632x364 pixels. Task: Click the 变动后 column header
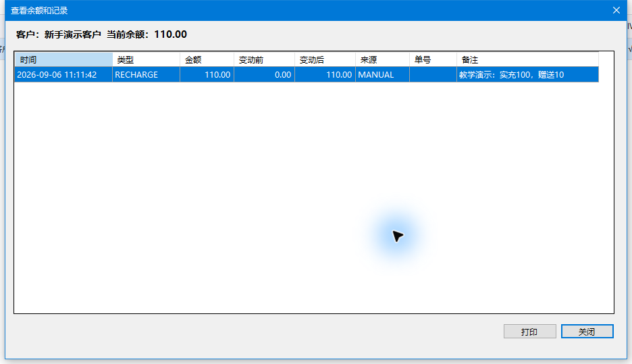[x=325, y=59]
